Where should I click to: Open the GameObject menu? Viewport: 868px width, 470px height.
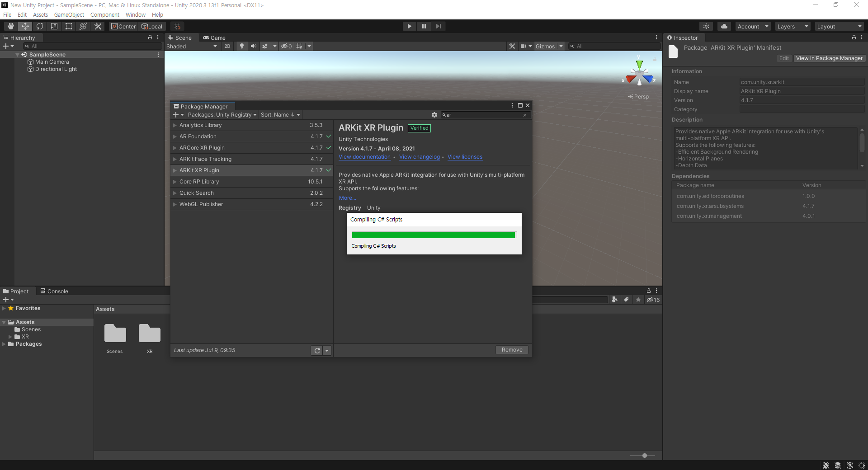(69, 14)
